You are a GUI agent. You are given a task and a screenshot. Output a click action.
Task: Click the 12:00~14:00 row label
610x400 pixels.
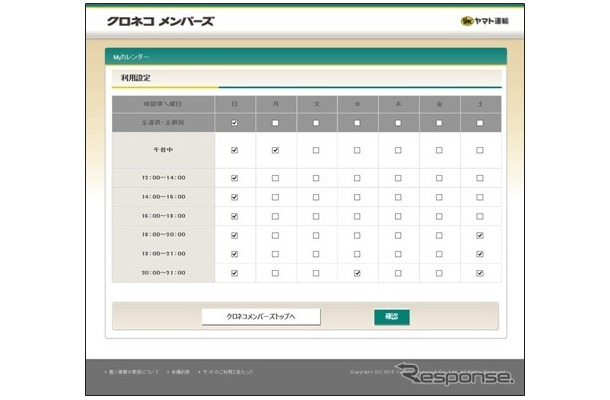(x=163, y=178)
